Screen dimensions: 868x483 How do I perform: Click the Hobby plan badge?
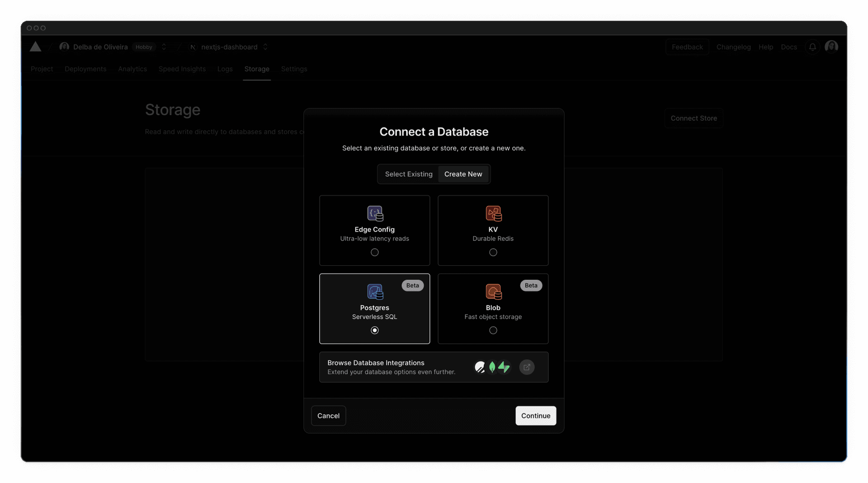pos(144,47)
